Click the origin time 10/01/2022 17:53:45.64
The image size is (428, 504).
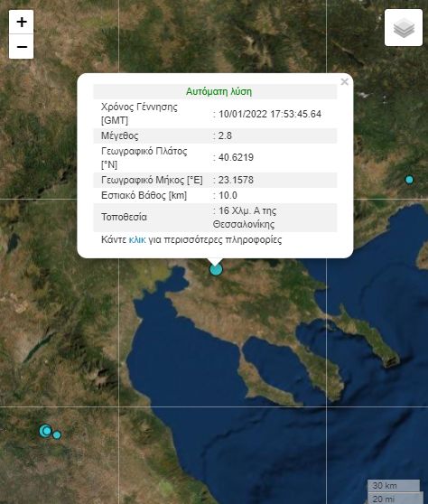270,114
